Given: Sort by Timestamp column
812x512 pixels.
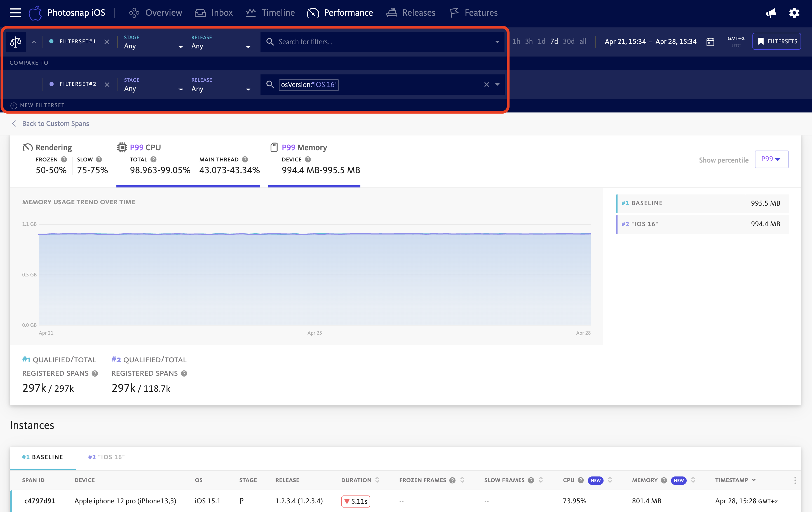Looking at the screenshot, I should click(x=735, y=480).
